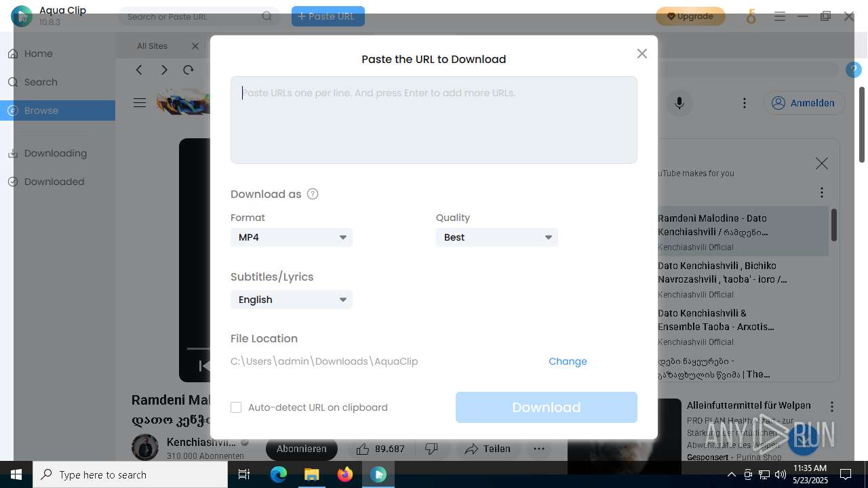Go forward in the browser
Screen dimensions: 868x488
tap(164, 70)
